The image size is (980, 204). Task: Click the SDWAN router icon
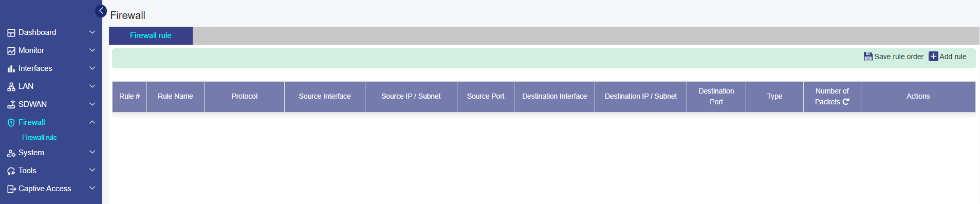click(11, 105)
